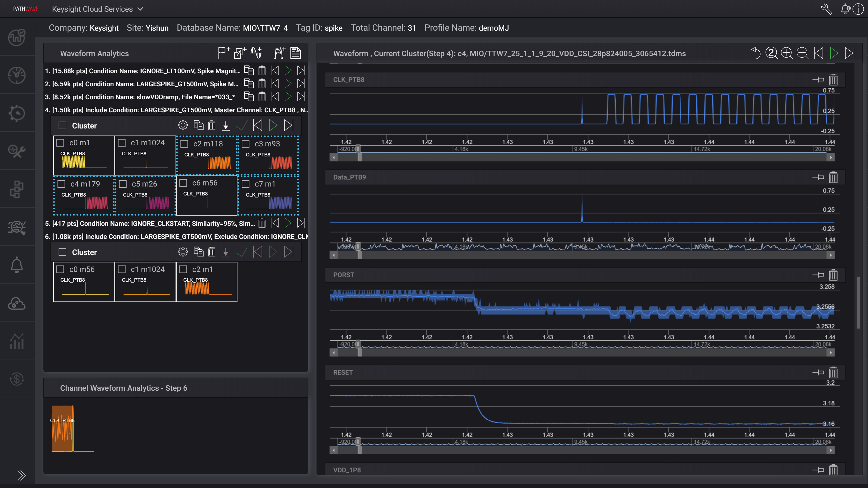Run condition 1 with the green play button

click(288, 70)
